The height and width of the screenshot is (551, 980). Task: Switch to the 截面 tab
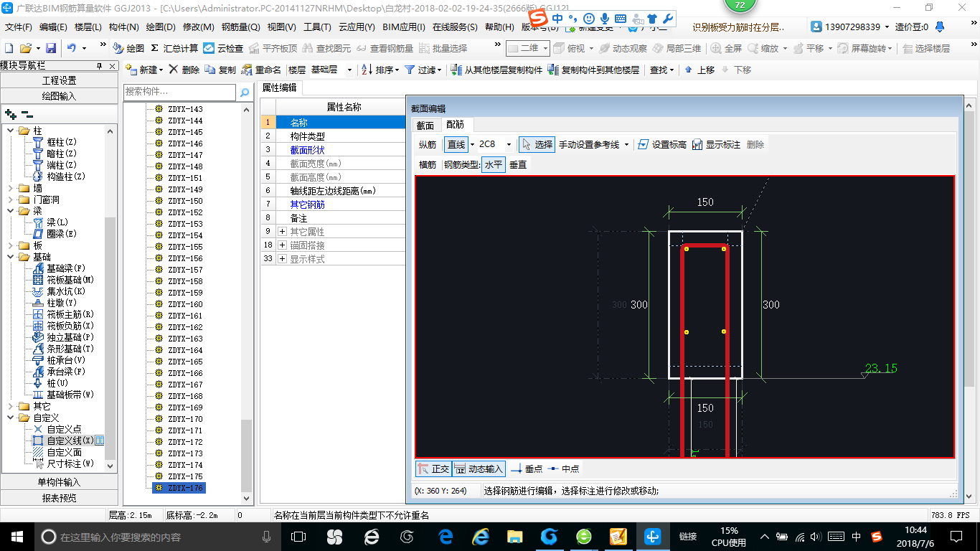coord(425,125)
